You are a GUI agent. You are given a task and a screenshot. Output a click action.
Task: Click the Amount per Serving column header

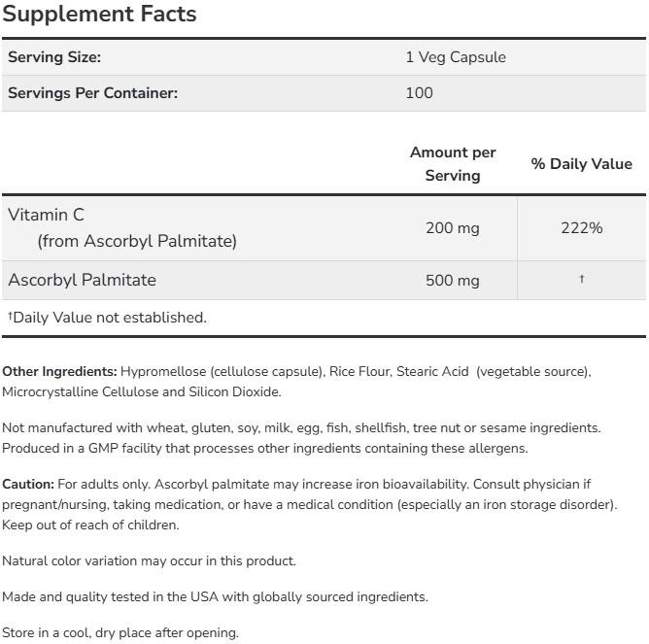(x=453, y=164)
